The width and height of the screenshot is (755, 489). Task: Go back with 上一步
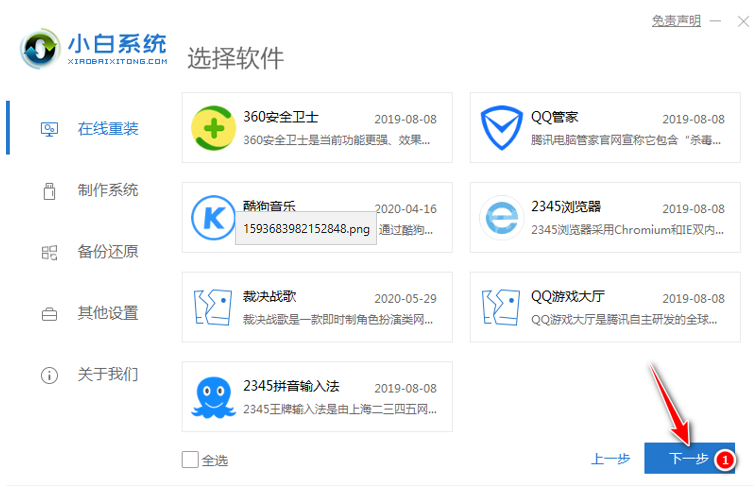click(610, 459)
